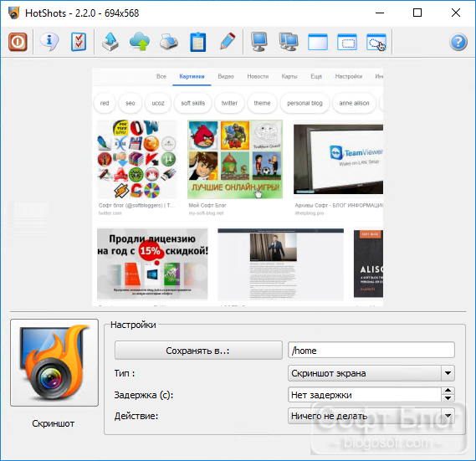Open the pencil Edit icon

click(228, 41)
